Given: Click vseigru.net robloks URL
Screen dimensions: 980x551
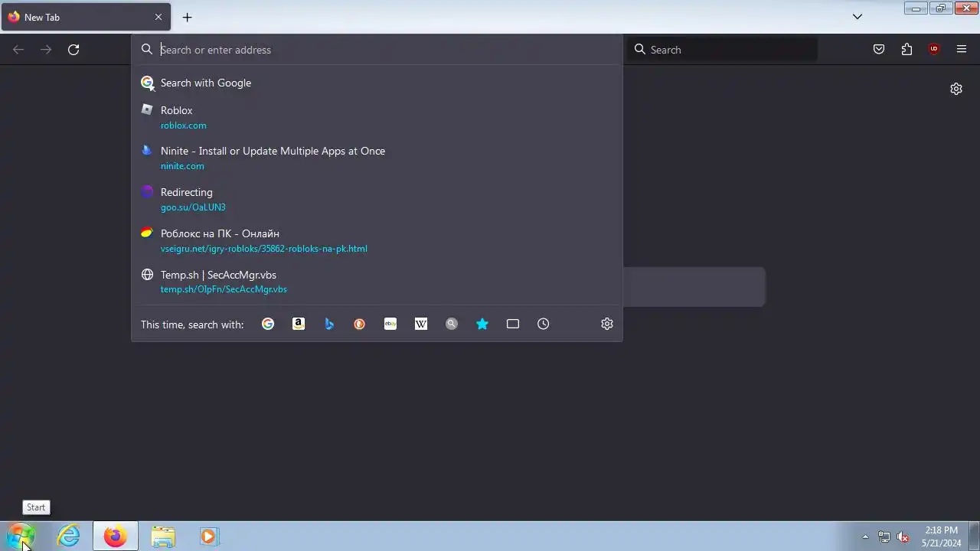Looking at the screenshot, I should [263, 249].
